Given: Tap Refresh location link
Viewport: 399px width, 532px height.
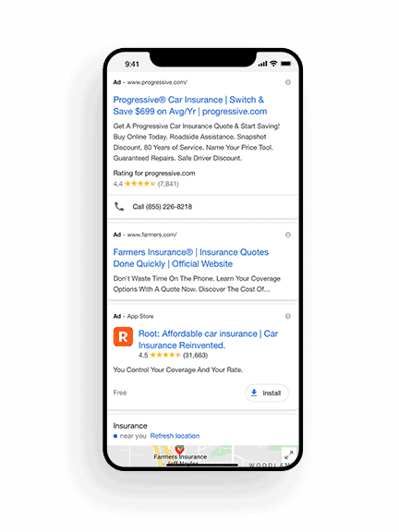Looking at the screenshot, I should click(x=175, y=436).
